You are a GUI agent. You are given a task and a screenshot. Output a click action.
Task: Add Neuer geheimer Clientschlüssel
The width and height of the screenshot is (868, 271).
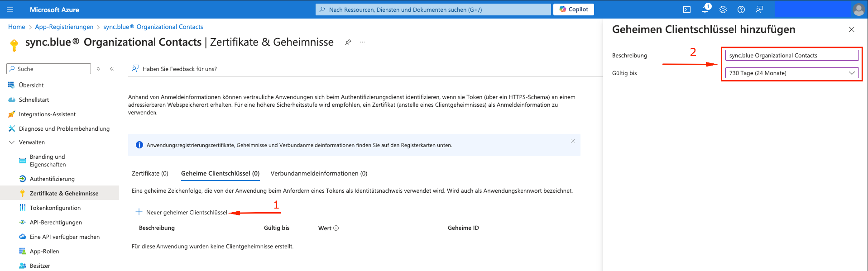[x=181, y=212]
